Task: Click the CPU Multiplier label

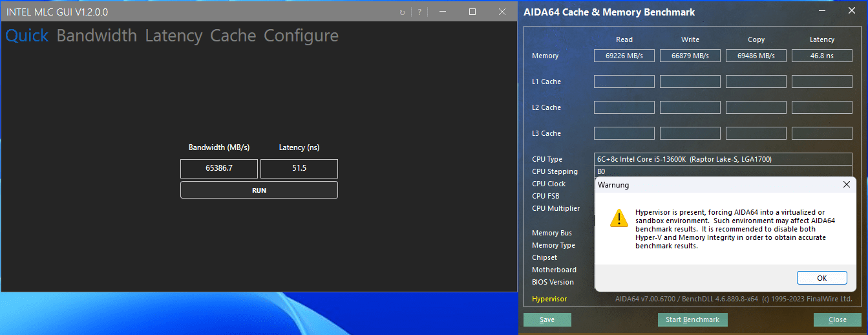Action: pos(556,208)
